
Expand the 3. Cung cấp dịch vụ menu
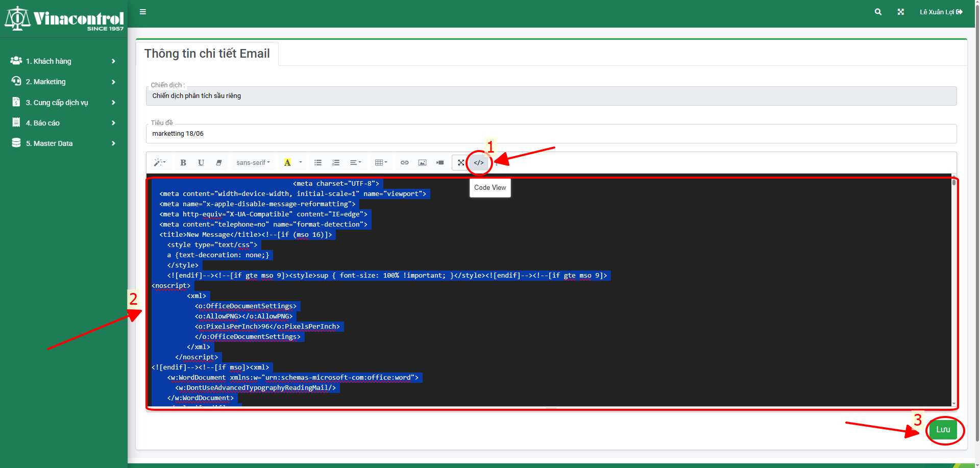(64, 103)
